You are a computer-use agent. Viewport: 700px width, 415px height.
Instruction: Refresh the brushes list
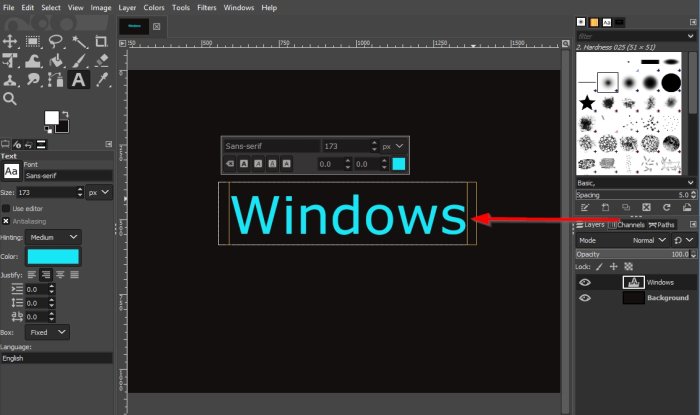tap(667, 208)
